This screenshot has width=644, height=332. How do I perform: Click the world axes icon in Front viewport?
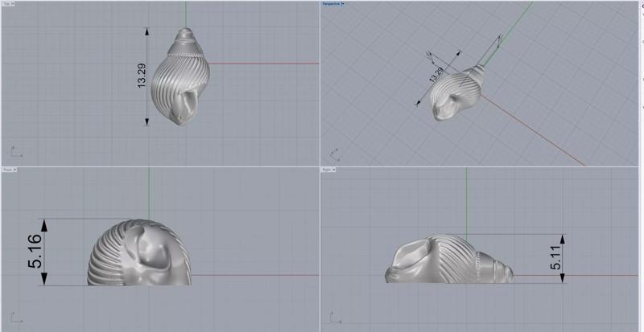16,318
